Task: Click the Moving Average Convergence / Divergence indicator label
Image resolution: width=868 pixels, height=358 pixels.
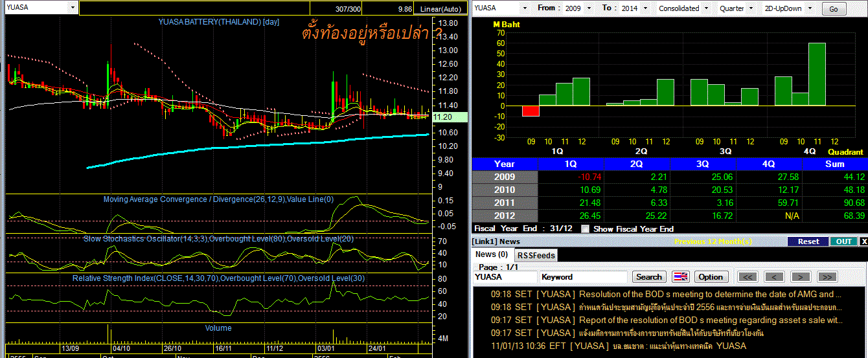Action: [218, 199]
